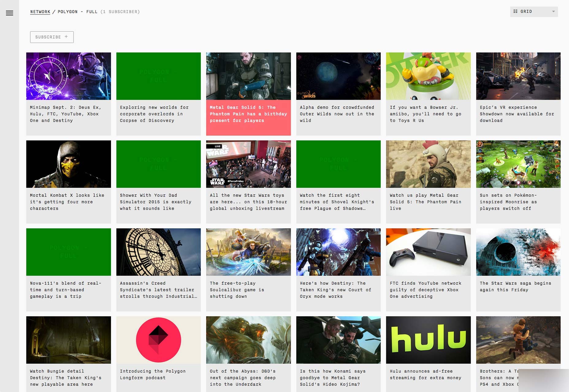The image size is (569, 392).
Task: Open the hamburger menu icon
Action: (10, 13)
